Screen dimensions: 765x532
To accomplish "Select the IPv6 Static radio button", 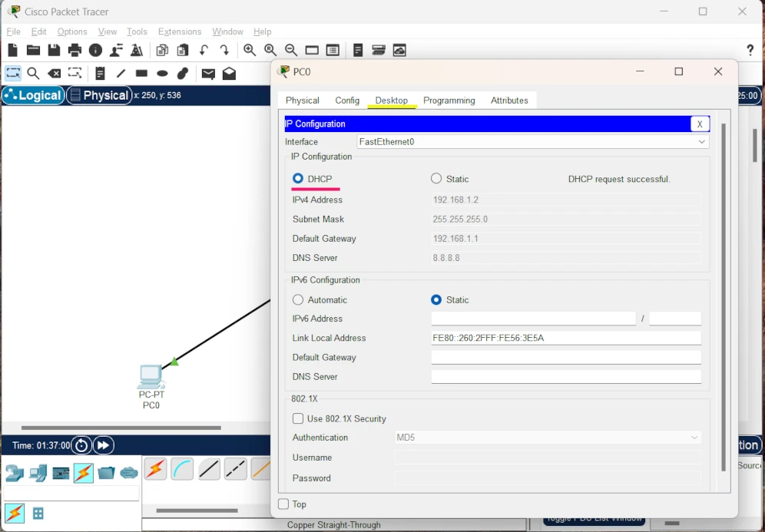I will [x=436, y=300].
